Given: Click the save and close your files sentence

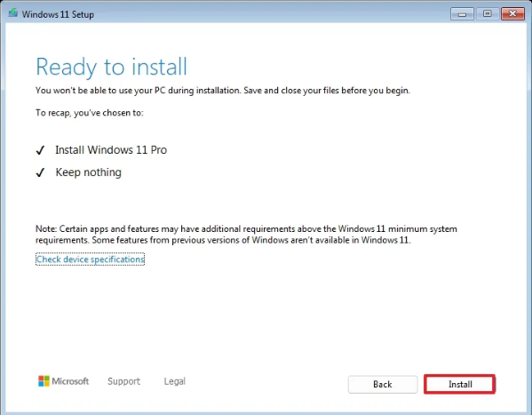Looking at the screenshot, I should pos(223,91).
